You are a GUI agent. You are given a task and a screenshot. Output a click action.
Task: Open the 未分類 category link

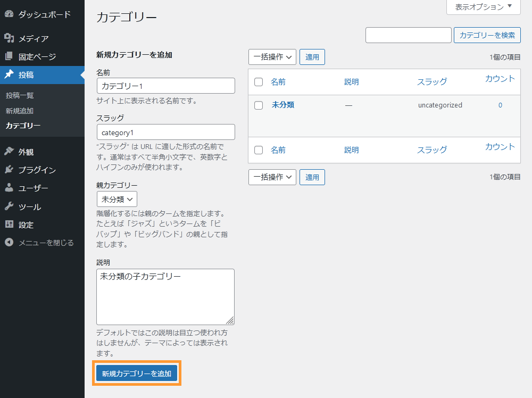(x=282, y=105)
